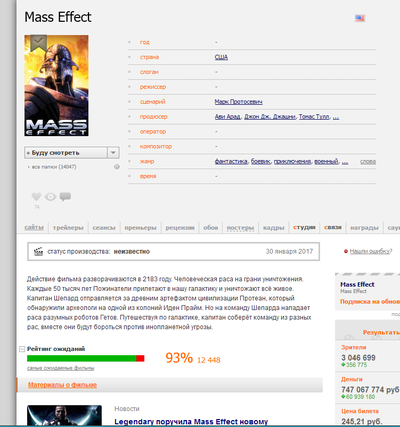Open the США country link
400x427 pixels.
[x=221, y=57]
